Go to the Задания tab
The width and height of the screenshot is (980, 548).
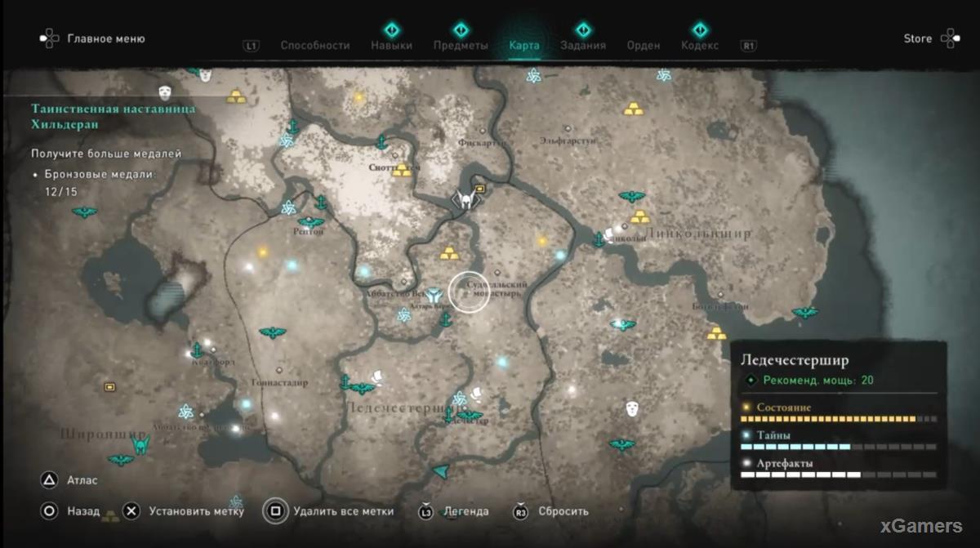pos(583,46)
